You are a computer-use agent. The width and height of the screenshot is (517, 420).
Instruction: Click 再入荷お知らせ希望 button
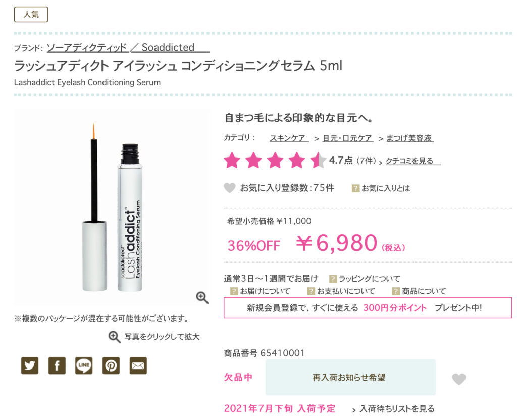pyautogui.click(x=350, y=378)
